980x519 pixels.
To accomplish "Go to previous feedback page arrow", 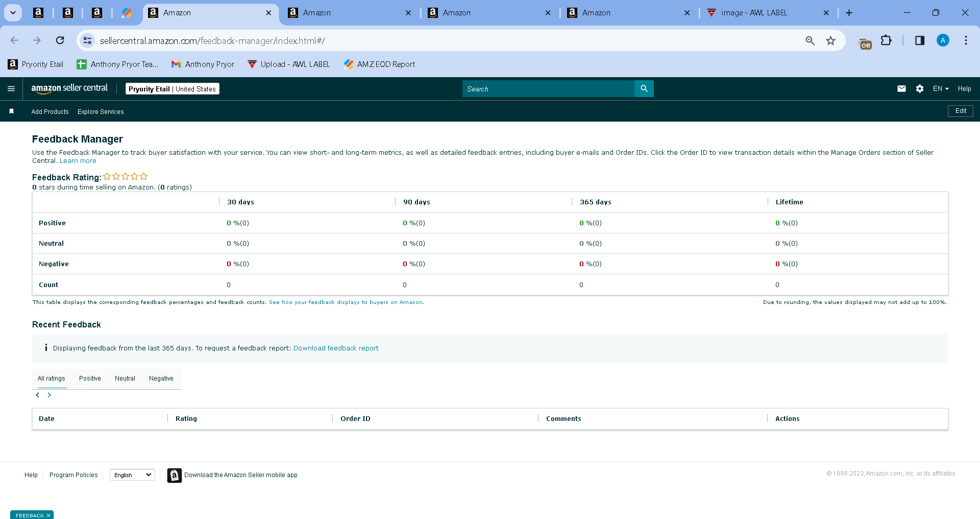I will coord(38,395).
